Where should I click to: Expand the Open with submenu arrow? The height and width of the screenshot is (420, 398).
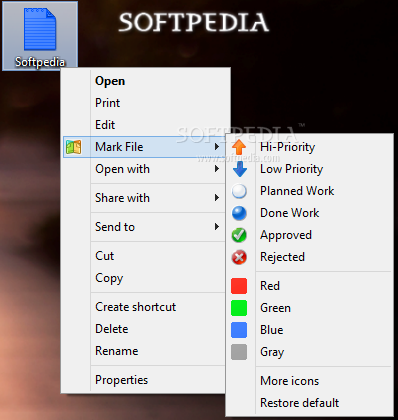pyautogui.click(x=217, y=169)
